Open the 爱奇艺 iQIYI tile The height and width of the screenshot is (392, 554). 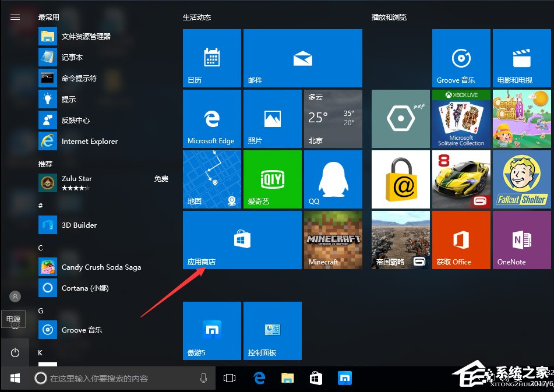click(272, 179)
